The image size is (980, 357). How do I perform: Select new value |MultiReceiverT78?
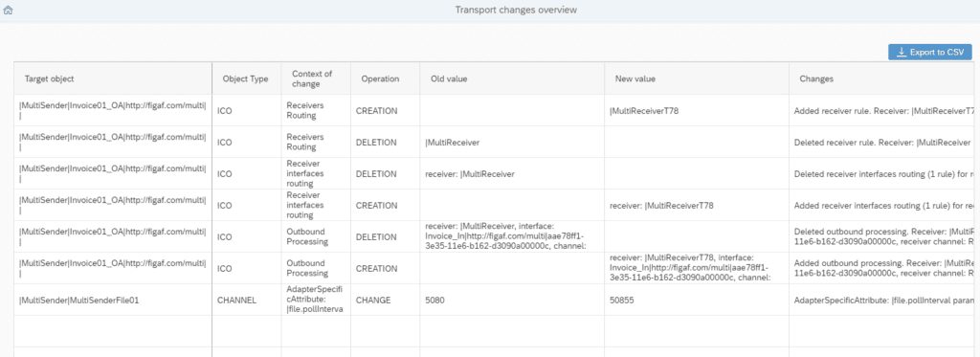697,111
